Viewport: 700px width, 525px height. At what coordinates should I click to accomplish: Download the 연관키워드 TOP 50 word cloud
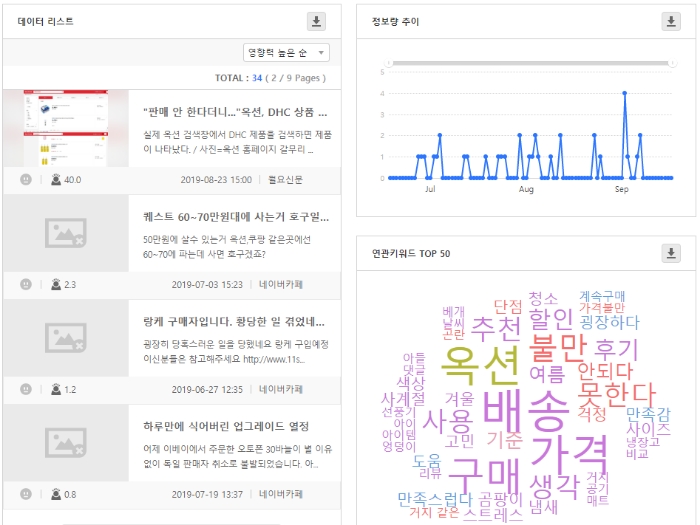point(670,253)
